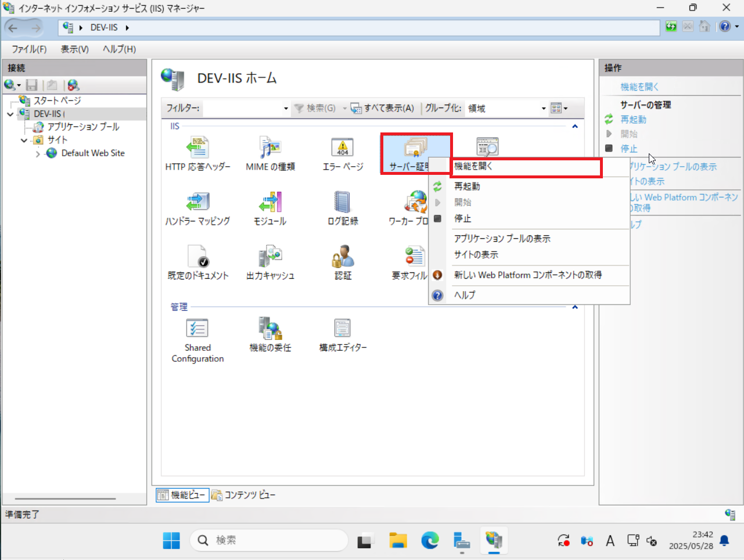This screenshot has width=744, height=560.
Task: Open the 構成エディター icon
Action: point(343,335)
